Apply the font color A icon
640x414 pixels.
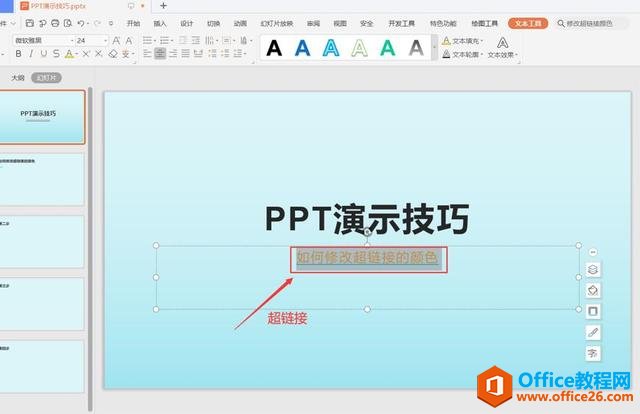(69, 53)
